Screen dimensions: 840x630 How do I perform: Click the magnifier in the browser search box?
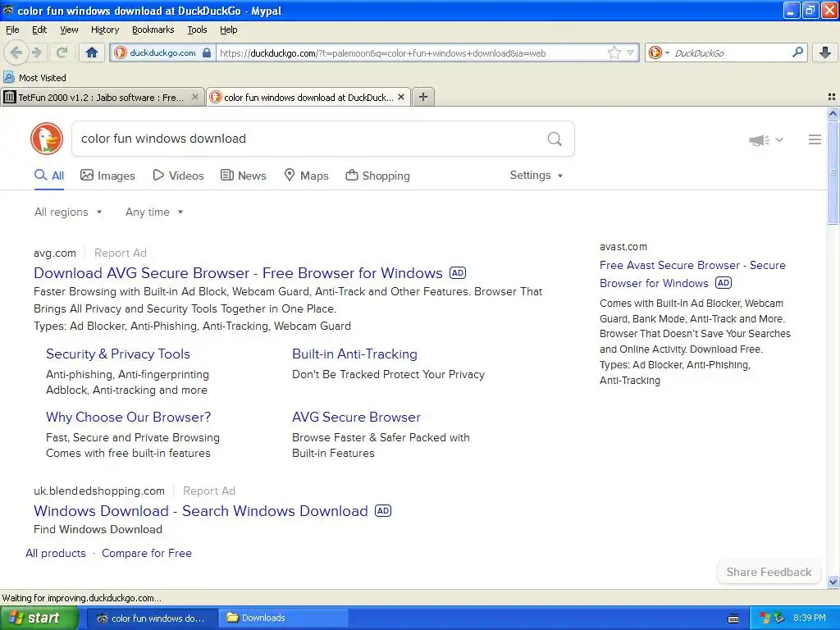[x=797, y=52]
